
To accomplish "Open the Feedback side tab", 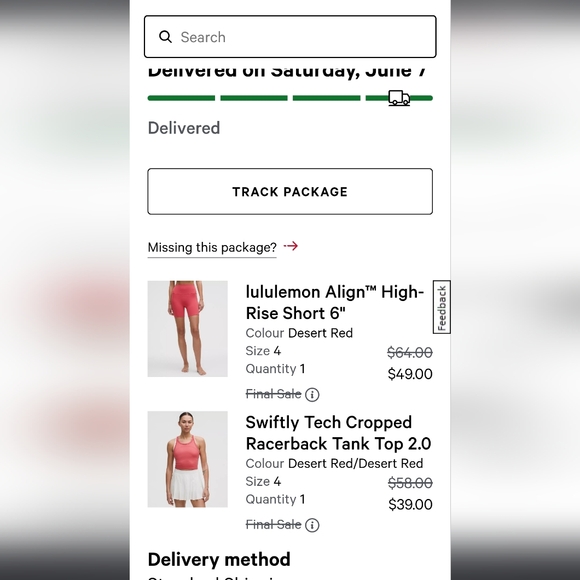I will click(442, 307).
